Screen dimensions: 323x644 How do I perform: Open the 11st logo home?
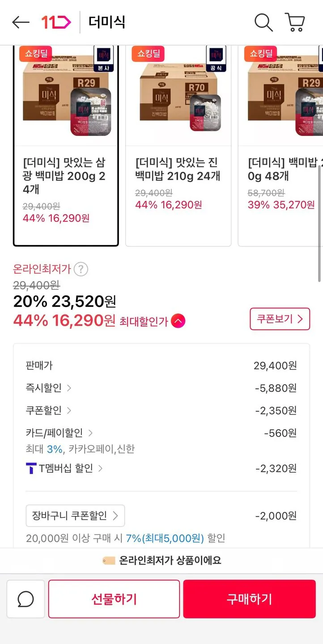coord(56,22)
